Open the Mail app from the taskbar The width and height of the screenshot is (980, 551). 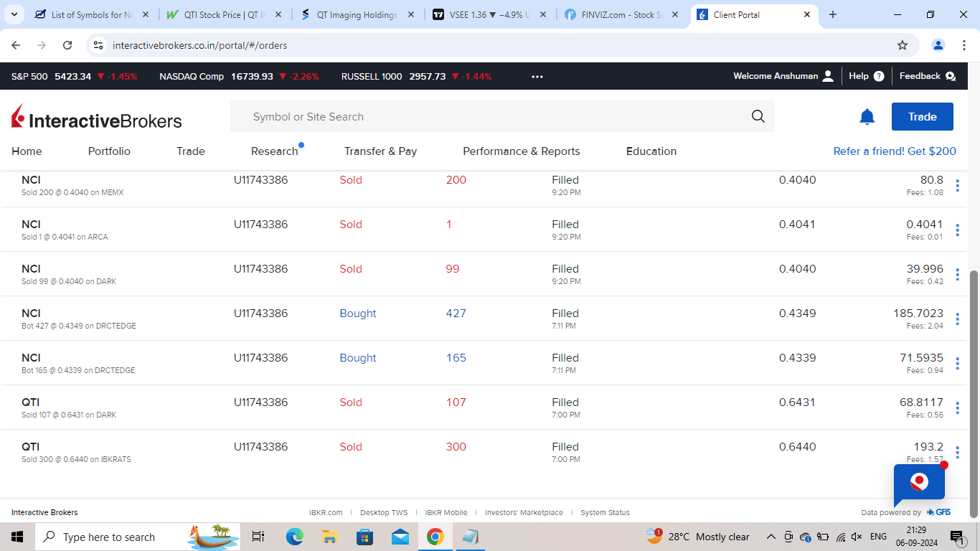(400, 537)
